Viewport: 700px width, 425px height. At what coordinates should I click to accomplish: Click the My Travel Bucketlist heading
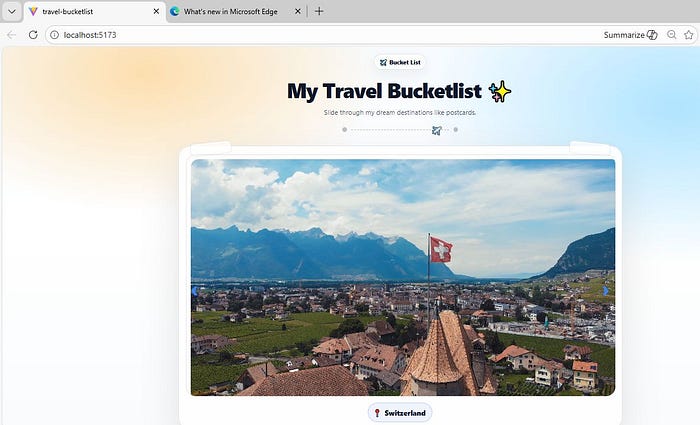tap(384, 91)
